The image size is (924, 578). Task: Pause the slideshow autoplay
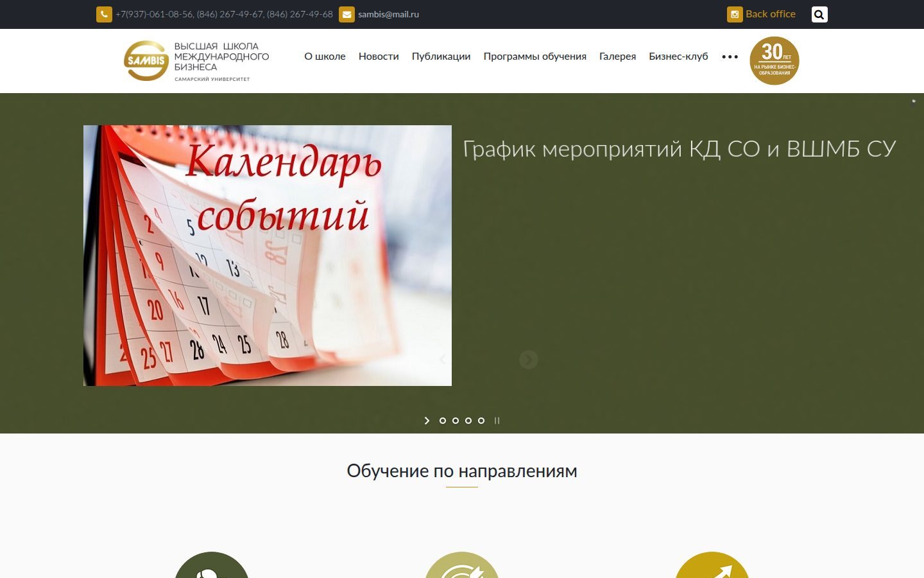[x=497, y=421]
